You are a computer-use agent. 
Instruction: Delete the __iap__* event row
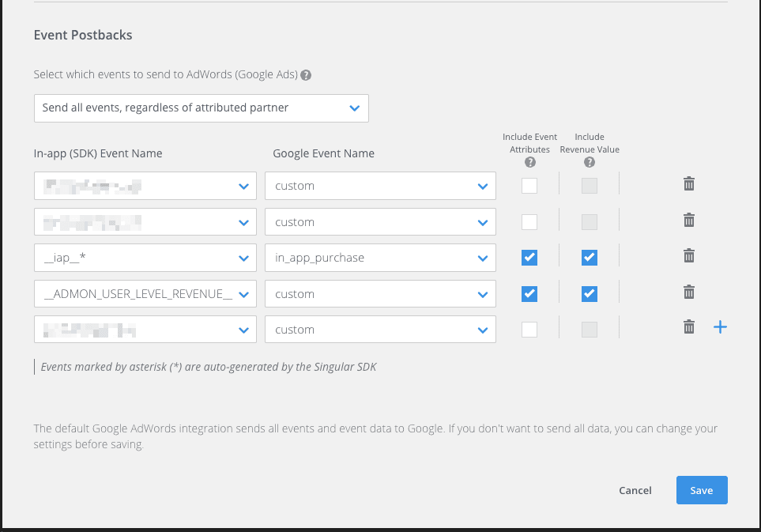[688, 256]
